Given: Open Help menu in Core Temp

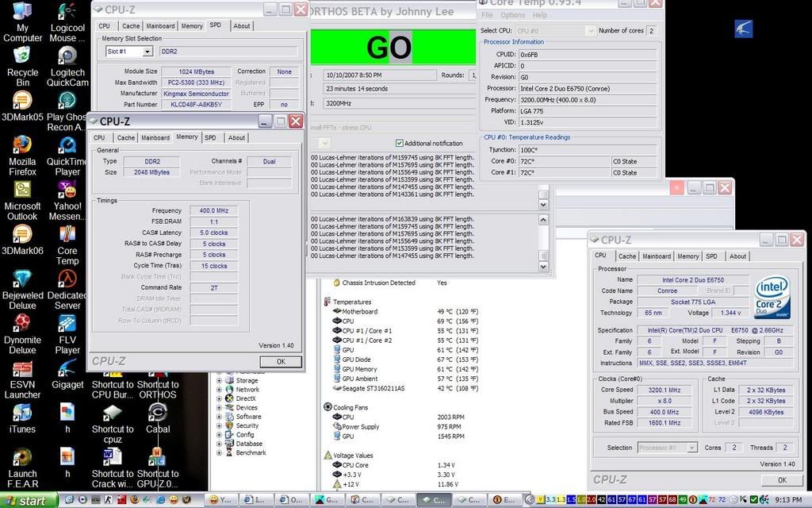Looking at the screenshot, I should click(x=539, y=15).
